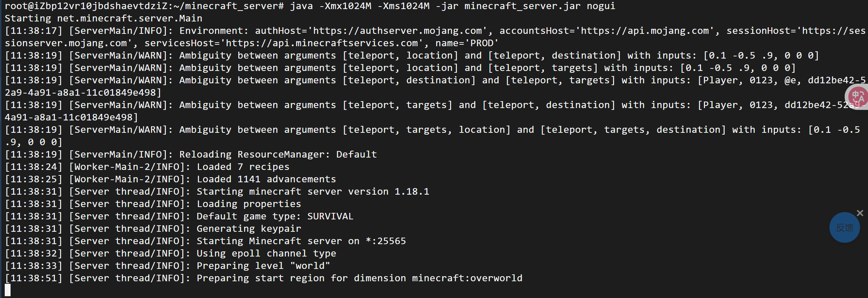Viewport: 868px width, 298px height.
Task: Close the feedback bubble with the X
Action: [860, 213]
